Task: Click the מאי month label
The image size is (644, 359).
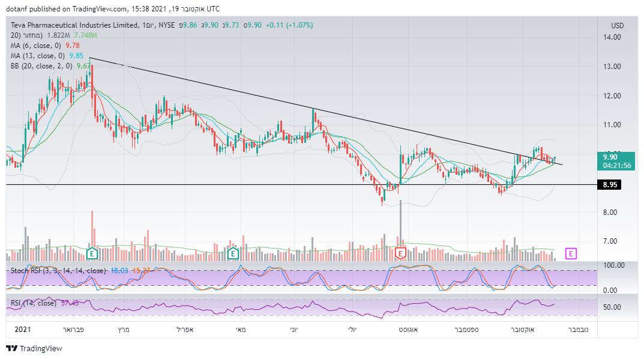Action: [241, 330]
